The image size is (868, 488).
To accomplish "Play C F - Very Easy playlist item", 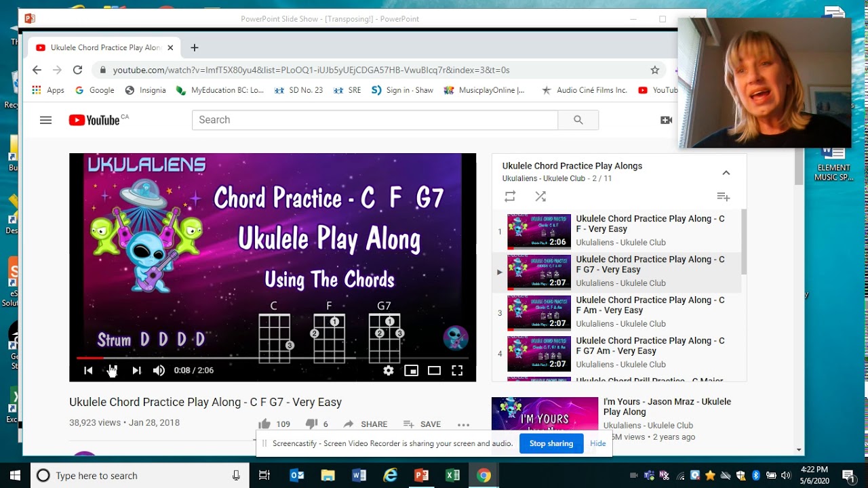I will pyautogui.click(x=617, y=230).
